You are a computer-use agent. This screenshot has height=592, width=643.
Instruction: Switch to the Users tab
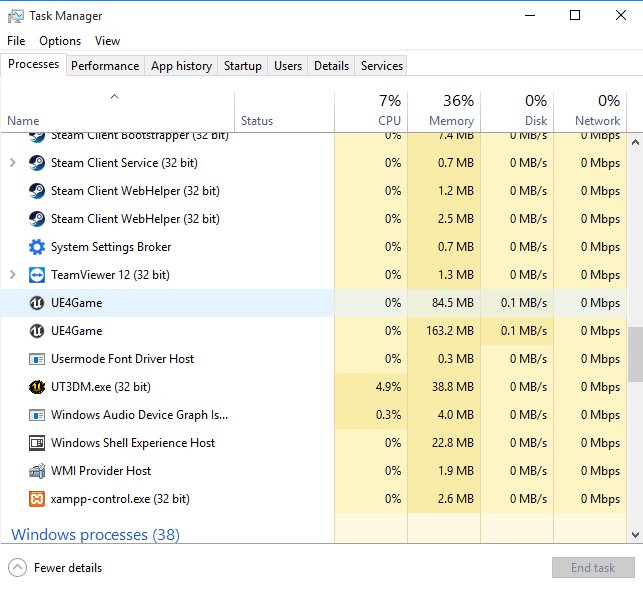coord(288,66)
